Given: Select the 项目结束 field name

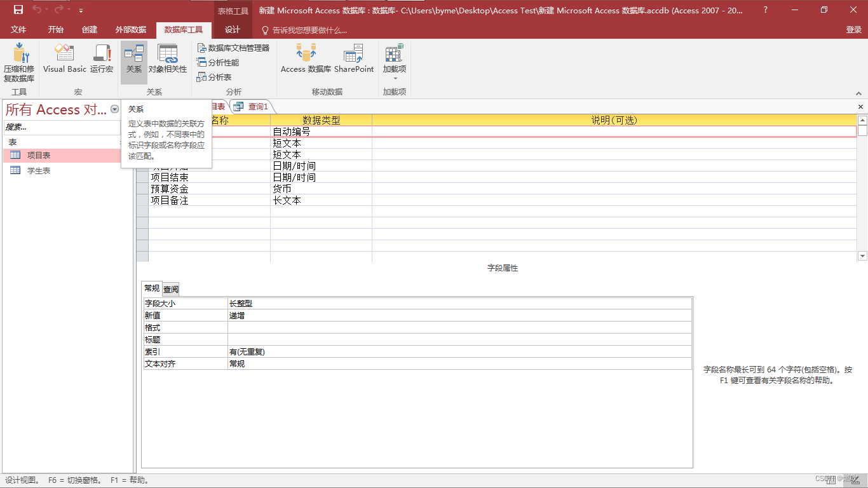Looking at the screenshot, I should (209, 177).
